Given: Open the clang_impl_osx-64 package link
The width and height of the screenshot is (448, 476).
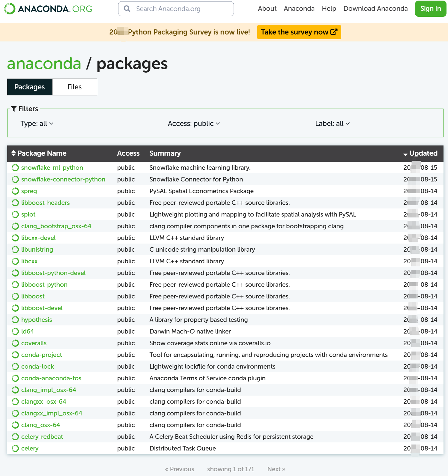Looking at the screenshot, I should [x=49, y=390].
